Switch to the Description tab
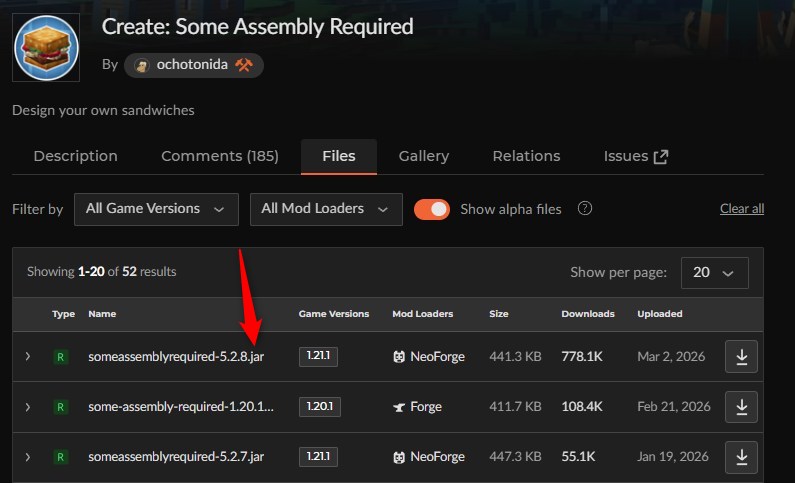 coord(76,156)
